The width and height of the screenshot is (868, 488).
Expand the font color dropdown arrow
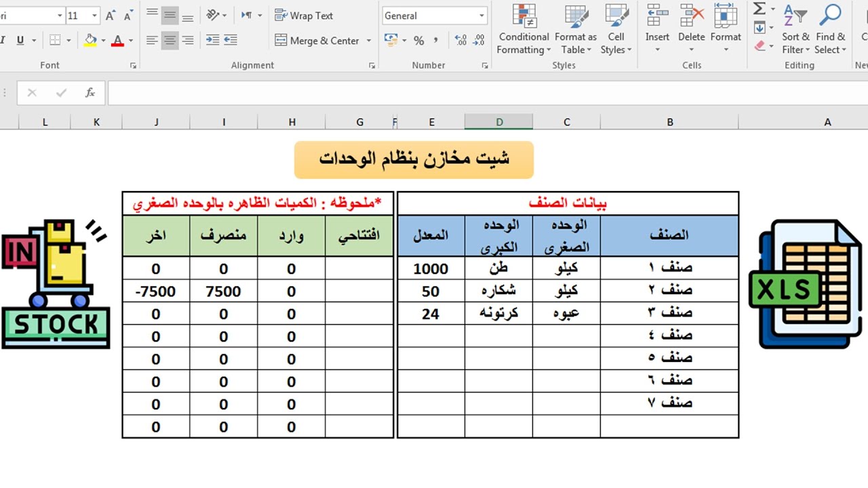(x=130, y=41)
